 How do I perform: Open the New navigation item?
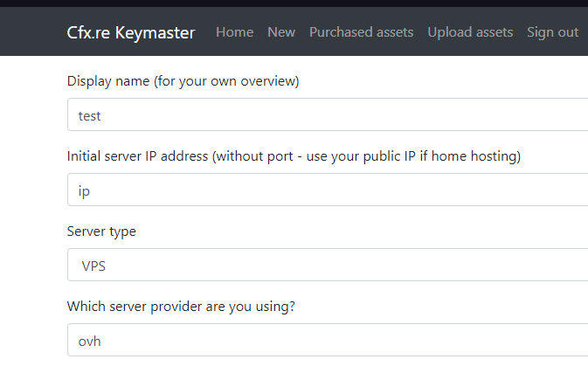click(x=281, y=32)
